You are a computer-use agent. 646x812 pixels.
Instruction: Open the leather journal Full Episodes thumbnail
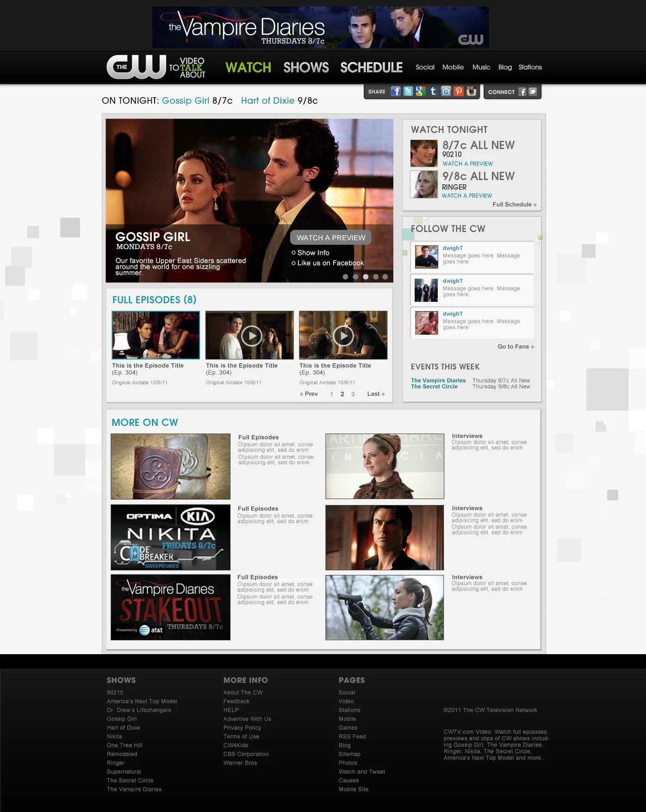(x=170, y=466)
